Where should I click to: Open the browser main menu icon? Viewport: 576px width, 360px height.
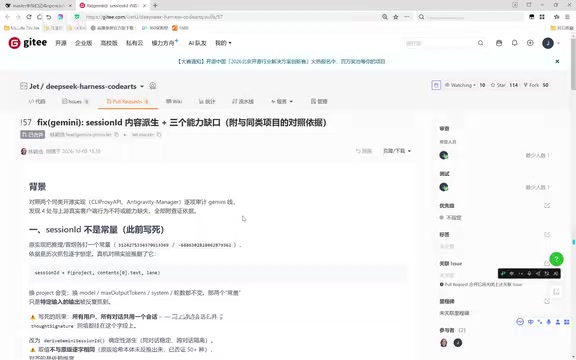(x=568, y=17)
